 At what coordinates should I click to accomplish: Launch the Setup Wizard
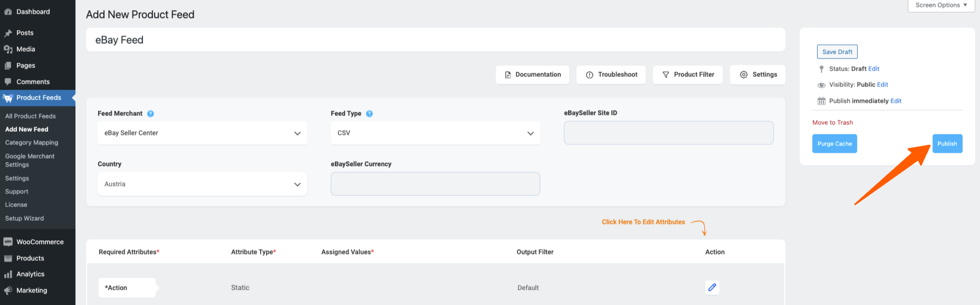pyautogui.click(x=25, y=219)
